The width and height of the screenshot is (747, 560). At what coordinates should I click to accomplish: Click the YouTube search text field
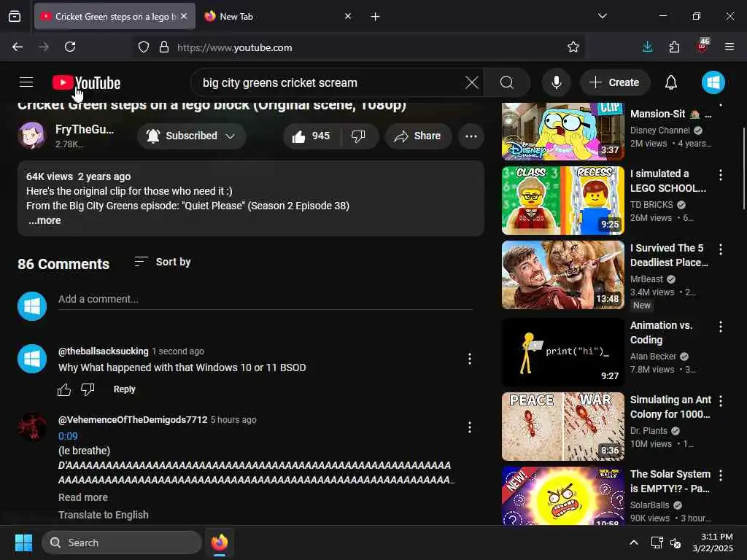tap(330, 82)
